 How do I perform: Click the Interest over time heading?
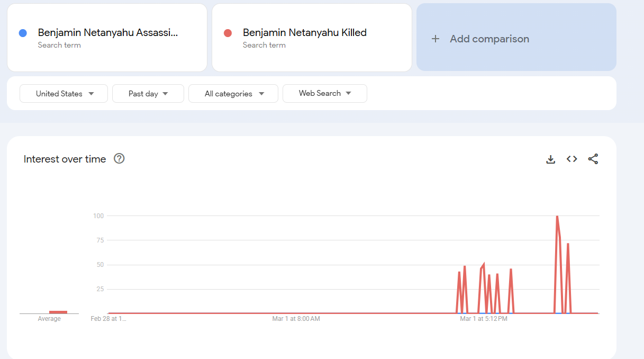[x=65, y=159]
